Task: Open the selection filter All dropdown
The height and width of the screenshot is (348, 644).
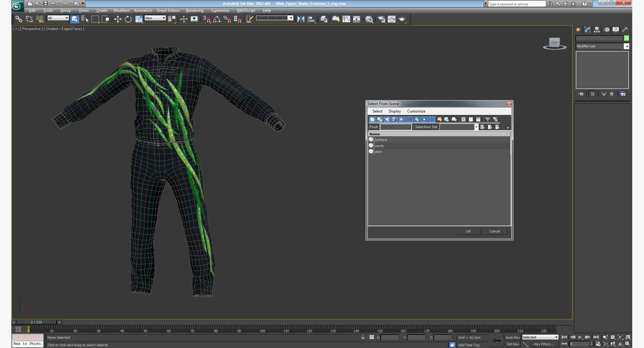Action: click(58, 18)
